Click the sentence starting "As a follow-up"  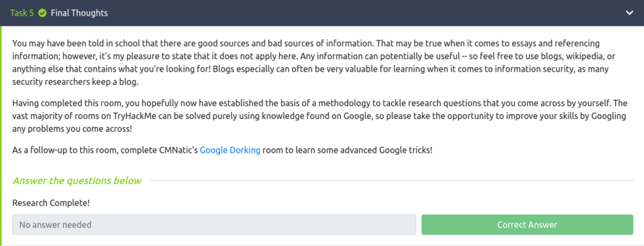pos(222,150)
